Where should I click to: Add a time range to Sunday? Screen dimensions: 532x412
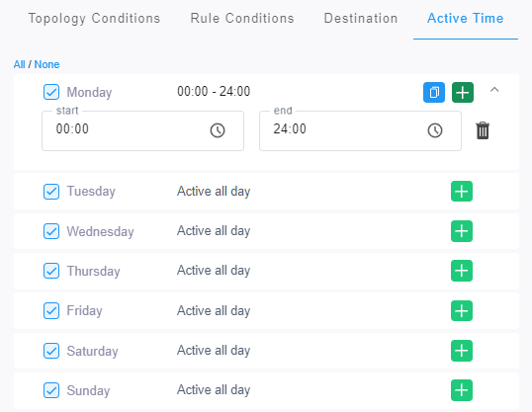click(x=462, y=390)
